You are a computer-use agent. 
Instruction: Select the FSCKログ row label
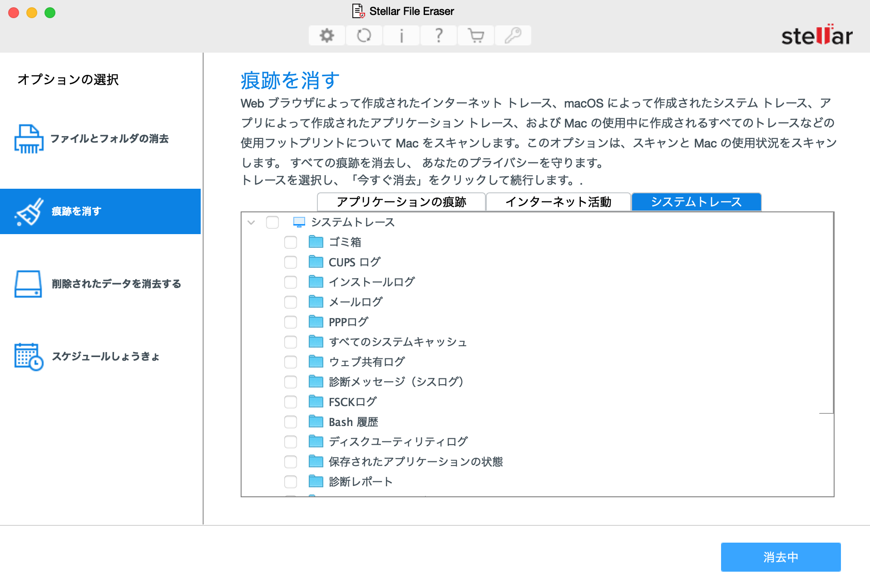(x=353, y=402)
